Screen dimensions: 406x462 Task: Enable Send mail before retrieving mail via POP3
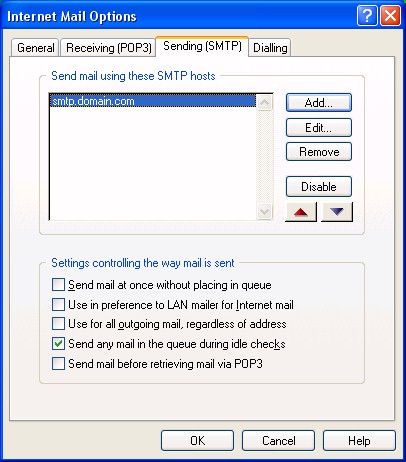[x=58, y=363]
